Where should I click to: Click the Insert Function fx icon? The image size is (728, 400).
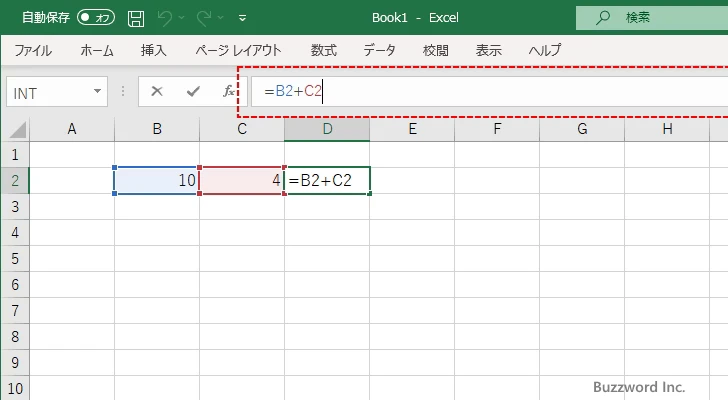[228, 91]
